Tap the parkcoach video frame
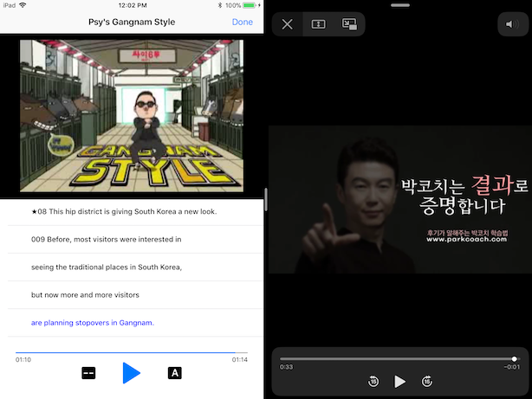532x399 pixels. [400, 199]
